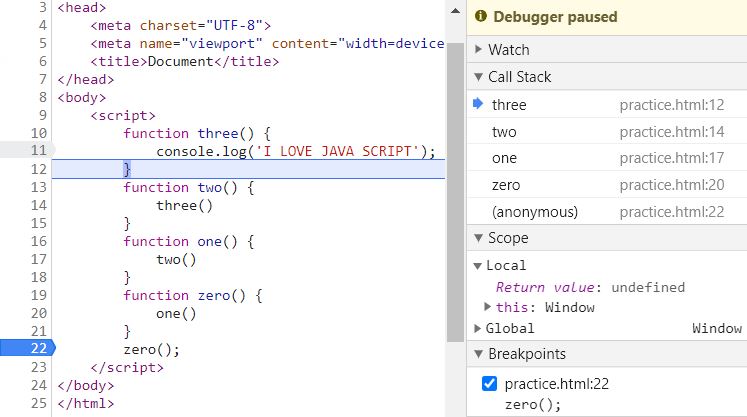Add a breakpoint on line number 13
The image size is (747, 417).
39,187
